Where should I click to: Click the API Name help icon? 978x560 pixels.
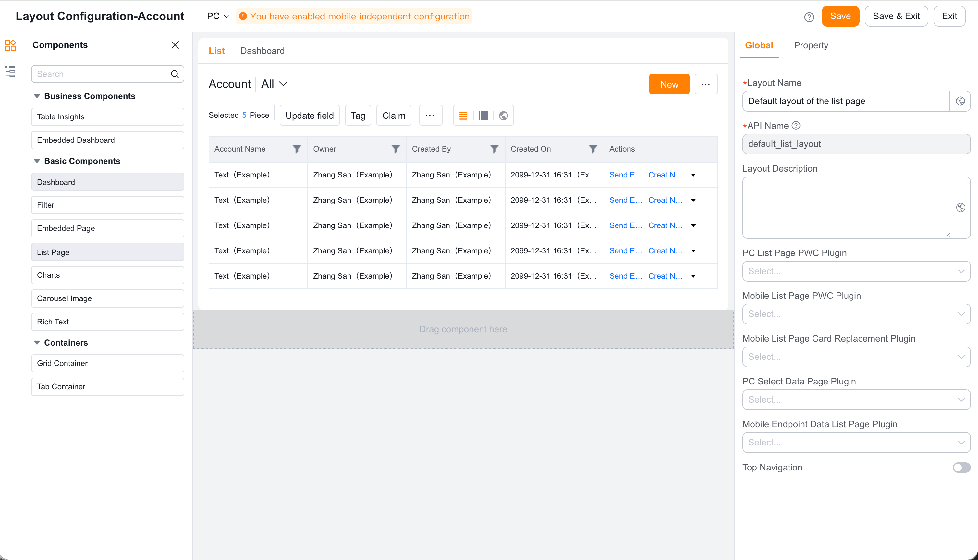pyautogui.click(x=796, y=125)
